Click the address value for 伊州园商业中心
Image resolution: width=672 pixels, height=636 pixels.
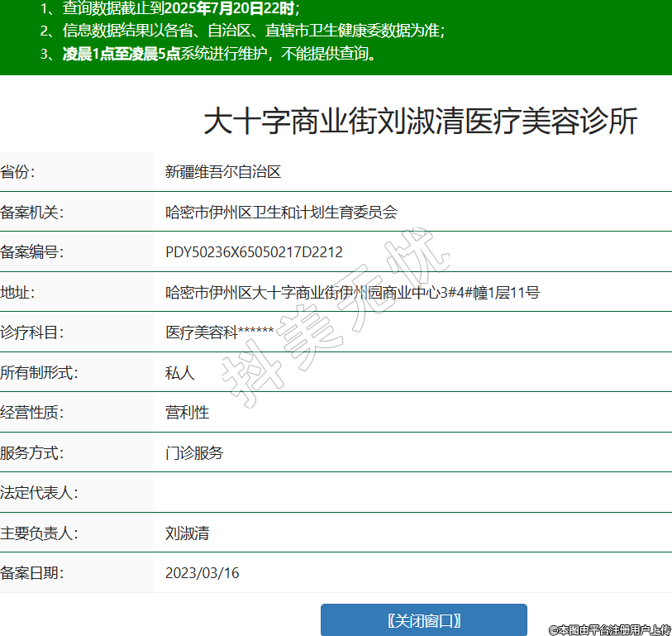pyautogui.click(x=352, y=292)
